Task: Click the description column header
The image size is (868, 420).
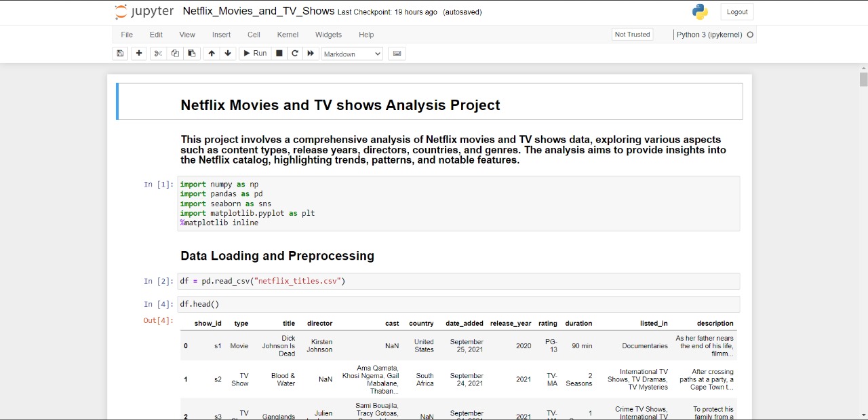Action: pos(715,324)
